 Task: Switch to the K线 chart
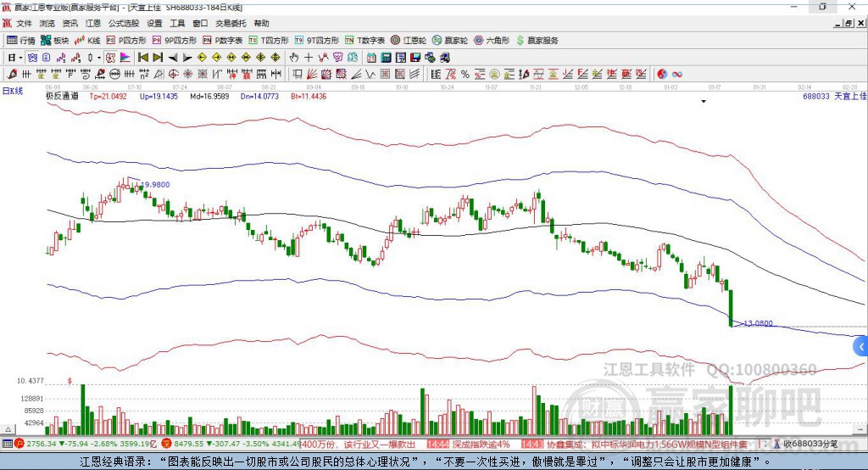click(x=87, y=41)
